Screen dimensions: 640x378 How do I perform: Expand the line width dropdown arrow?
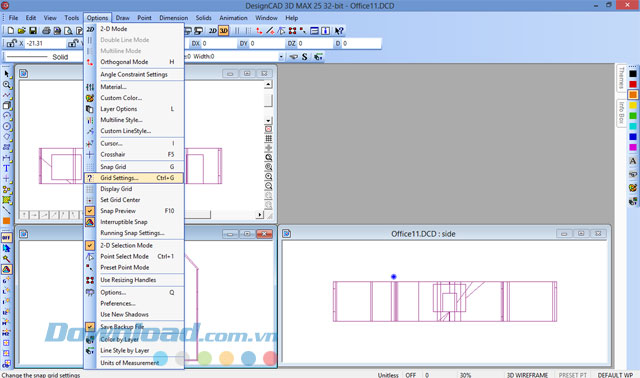281,57
